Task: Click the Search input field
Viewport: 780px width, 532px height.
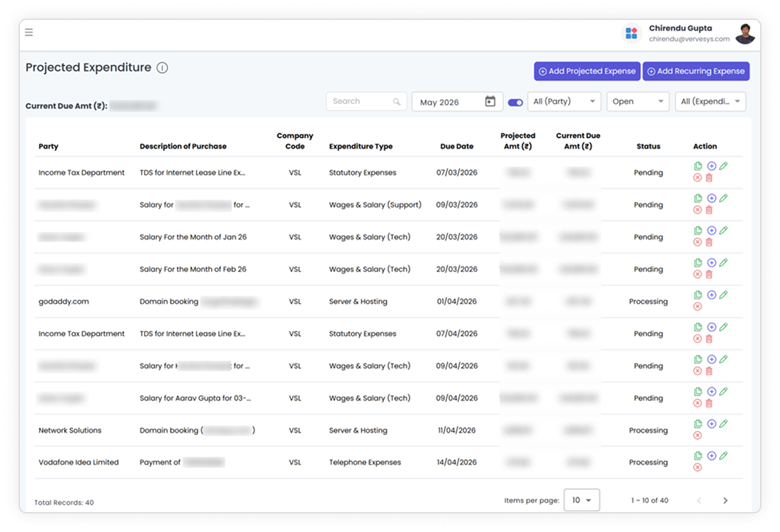Action: point(366,102)
